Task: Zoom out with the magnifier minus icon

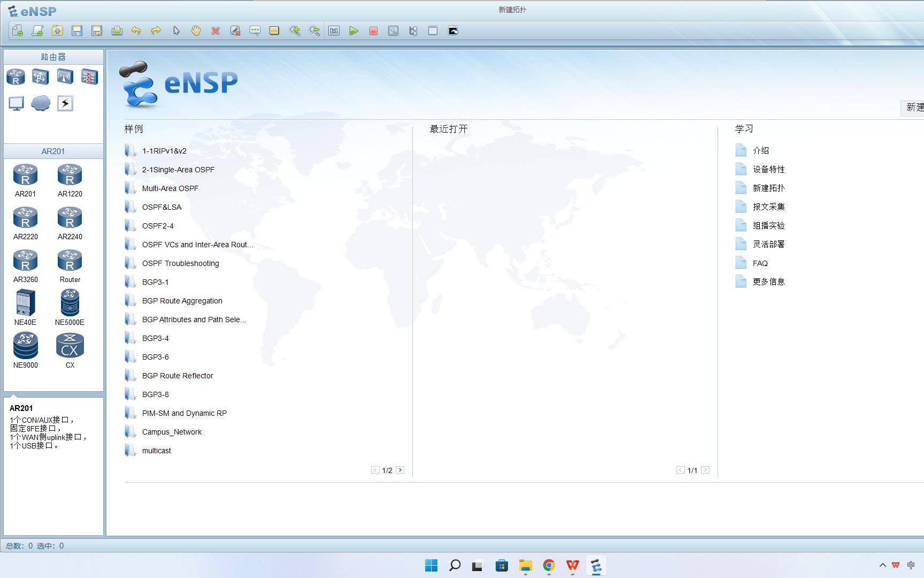Action: click(x=314, y=31)
